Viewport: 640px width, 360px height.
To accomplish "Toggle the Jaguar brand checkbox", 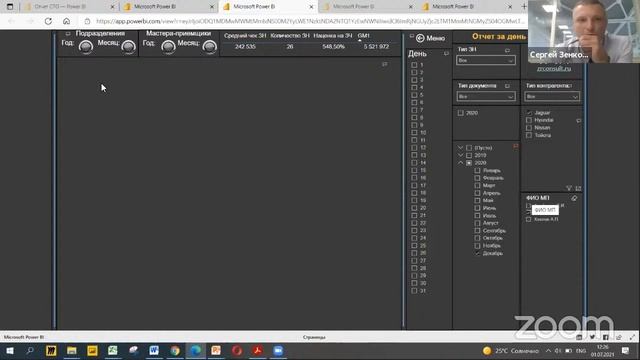I will point(529,113).
